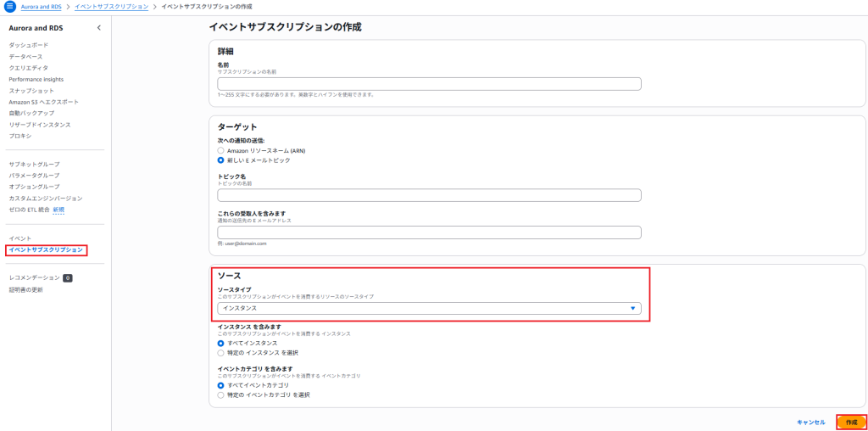Image resolution: width=868 pixels, height=431 pixels.
Task: Focus the subscription 名前 input field
Action: pyautogui.click(x=429, y=84)
